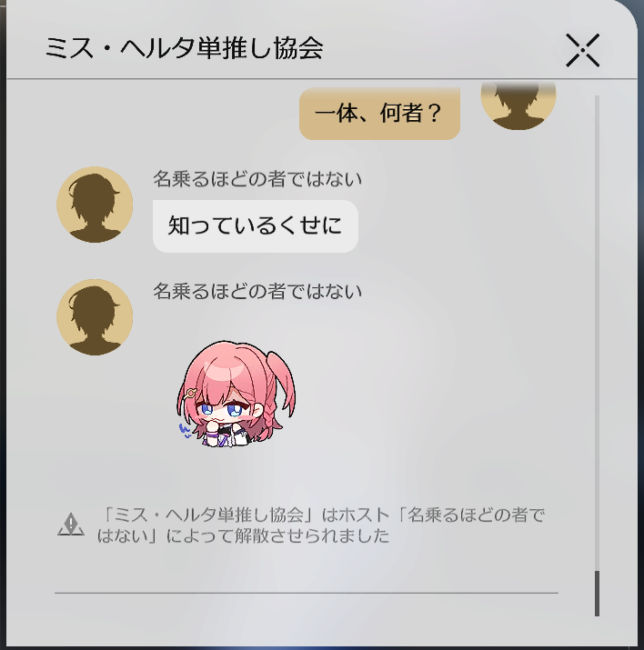Click the pink-haired chibi sticker
This screenshot has height=650, width=644.
[x=236, y=394]
